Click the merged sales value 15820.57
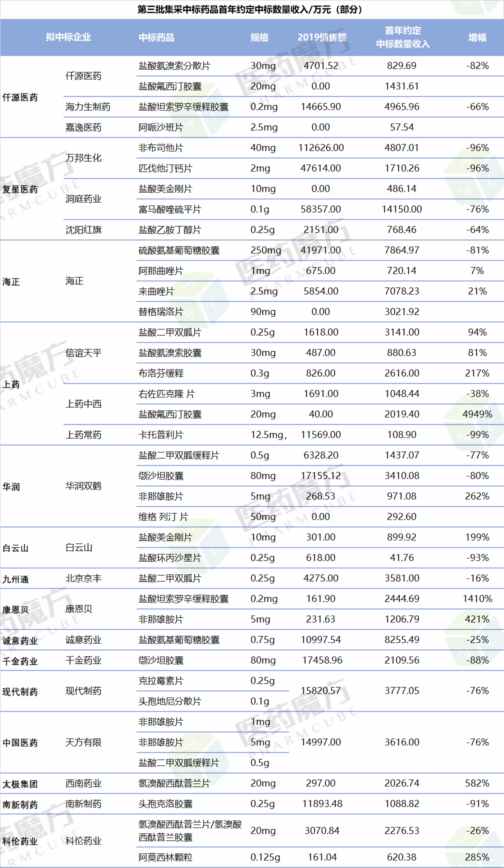Image resolution: width=504 pixels, height=868 pixels. [x=321, y=691]
